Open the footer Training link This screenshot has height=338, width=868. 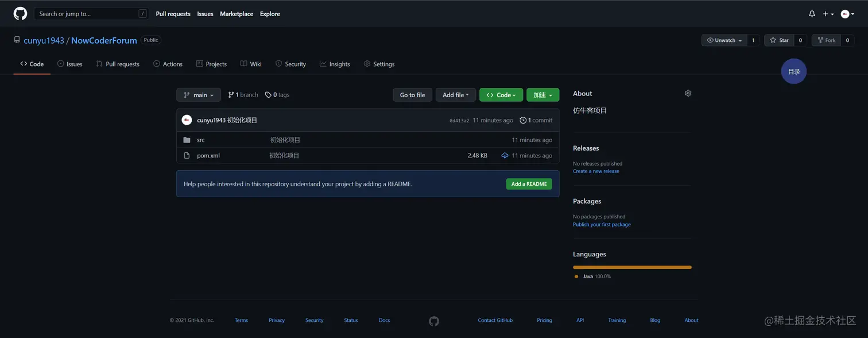click(617, 320)
